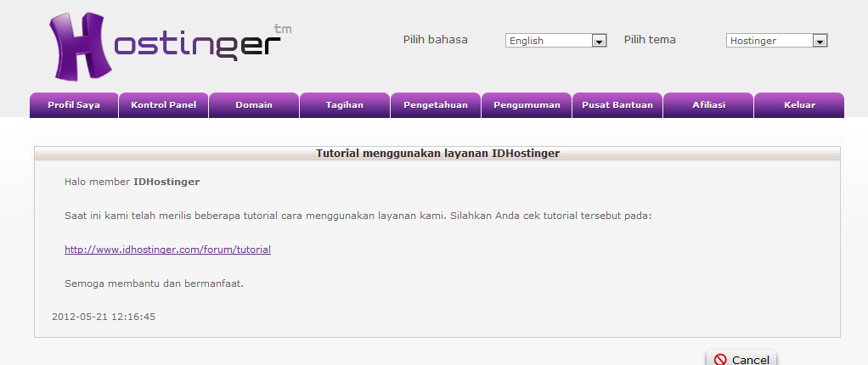868x365 pixels.
Task: Log out via Keluar tab
Action: [x=799, y=105]
